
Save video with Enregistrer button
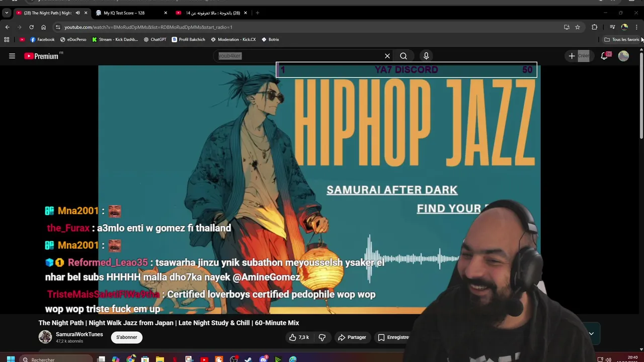pyautogui.click(x=394, y=337)
